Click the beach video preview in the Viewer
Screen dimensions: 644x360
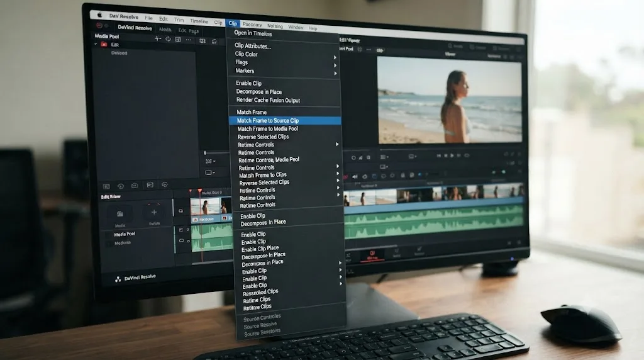450,100
